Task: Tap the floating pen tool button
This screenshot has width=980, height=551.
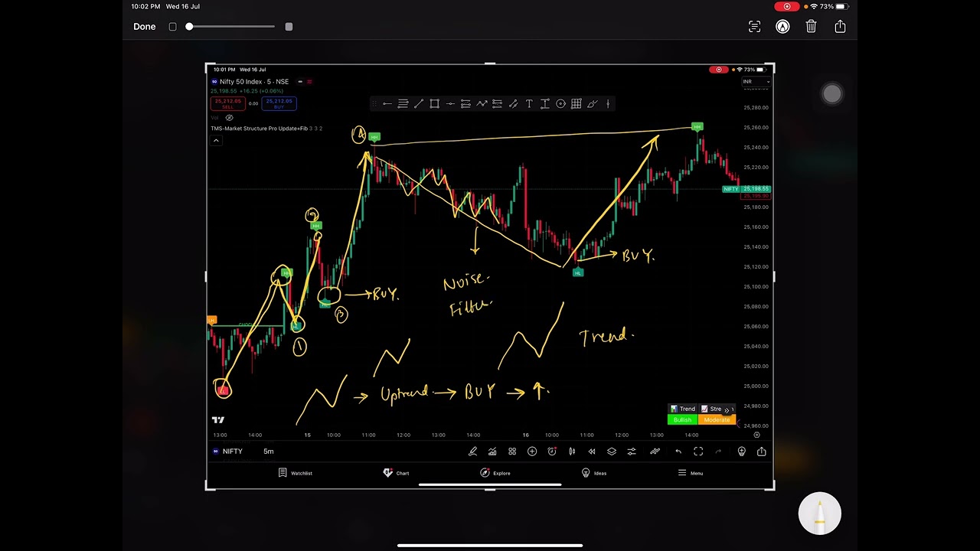Action: pyautogui.click(x=819, y=514)
